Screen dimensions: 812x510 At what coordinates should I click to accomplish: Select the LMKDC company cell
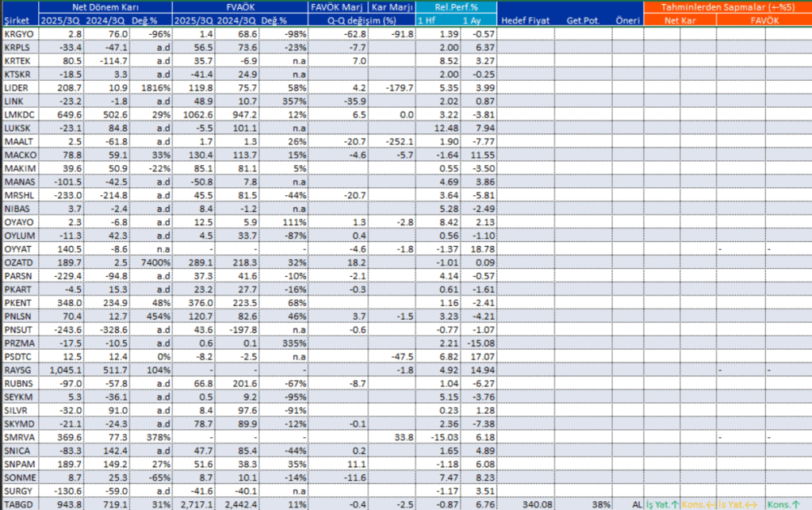pyautogui.click(x=20, y=115)
